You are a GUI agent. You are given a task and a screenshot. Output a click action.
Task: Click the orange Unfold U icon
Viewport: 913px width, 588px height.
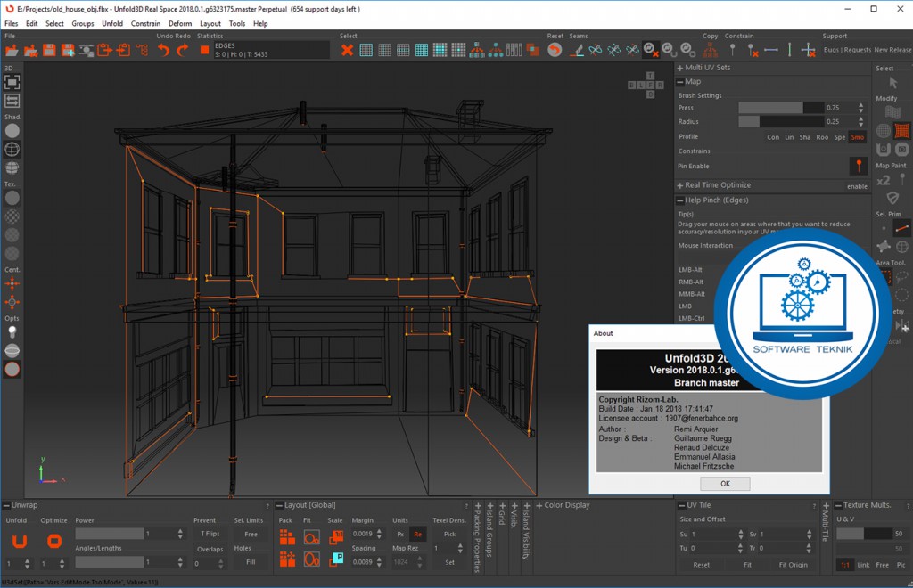tap(20, 542)
